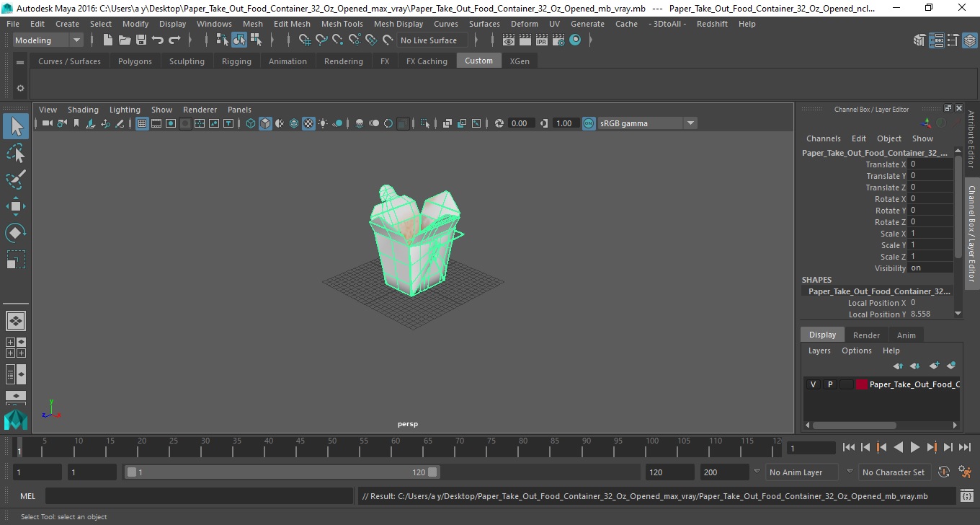Click the MEL command input field
980x525 pixels.
(199, 496)
